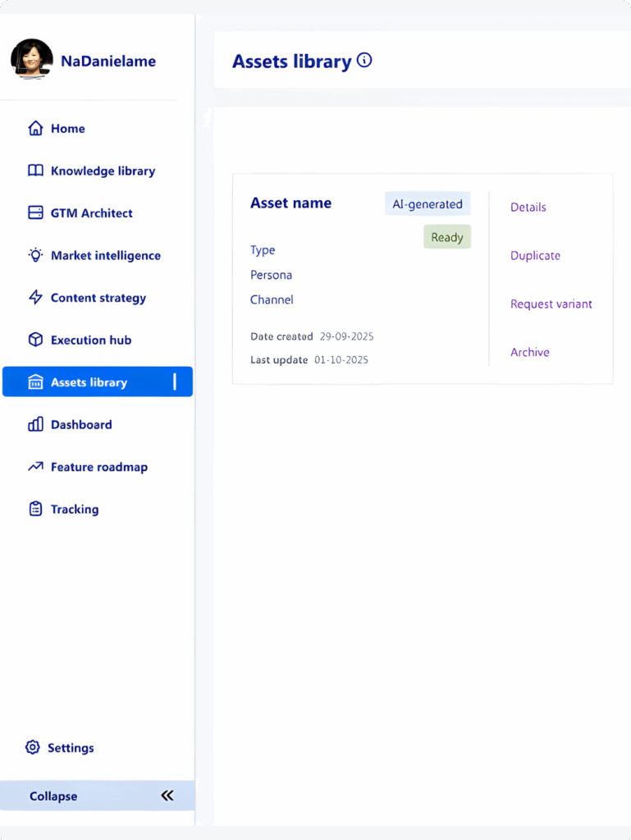Viewport: 631px width, 840px height.
Task: Duplicate the asset
Action: (x=535, y=256)
